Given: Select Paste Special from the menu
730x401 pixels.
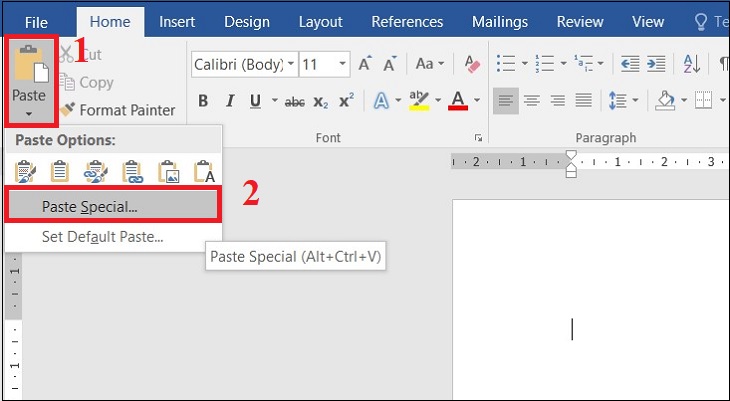Looking at the screenshot, I should 90,206.
